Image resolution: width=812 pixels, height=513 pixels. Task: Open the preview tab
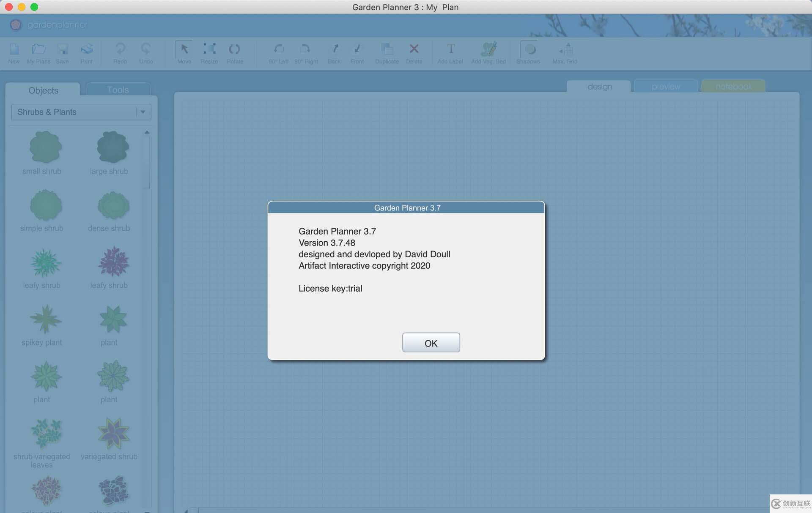[666, 86]
